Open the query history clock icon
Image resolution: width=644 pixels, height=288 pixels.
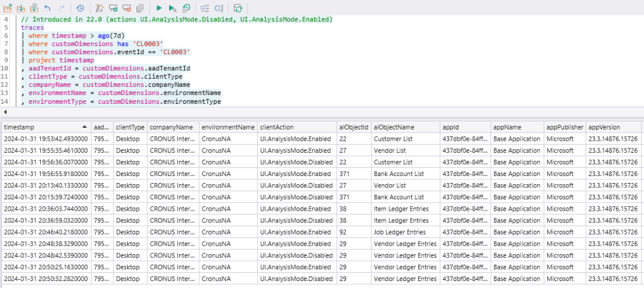point(80,8)
